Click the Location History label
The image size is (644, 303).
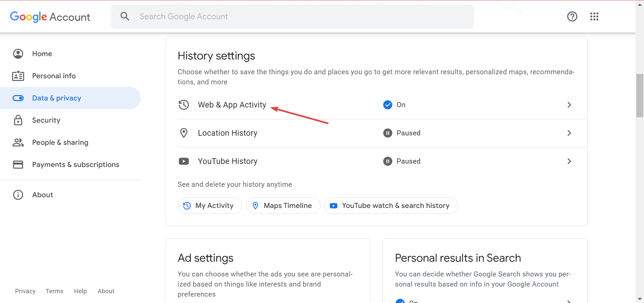tap(228, 133)
